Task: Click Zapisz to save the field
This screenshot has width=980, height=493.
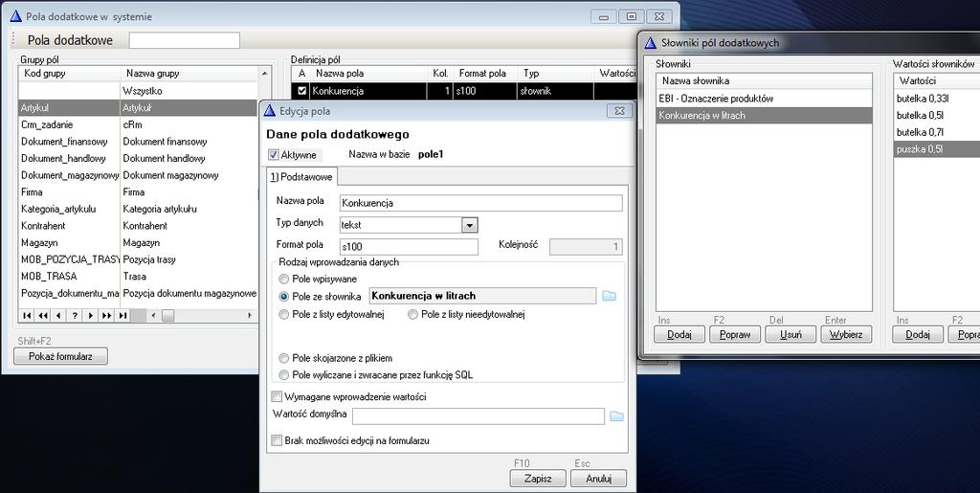Action: [x=538, y=479]
